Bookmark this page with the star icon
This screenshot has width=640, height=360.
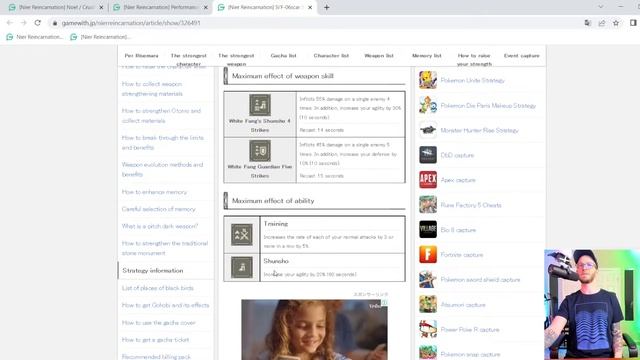[616, 23]
